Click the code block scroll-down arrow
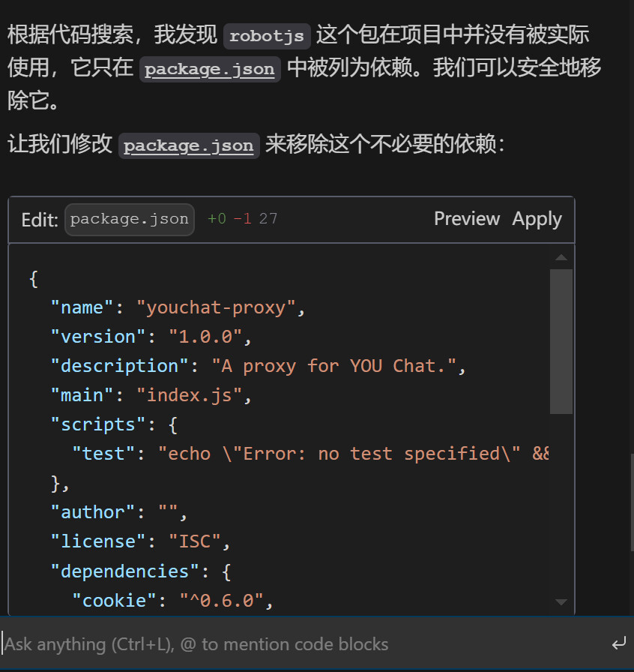The width and height of the screenshot is (634, 672). 561,601
